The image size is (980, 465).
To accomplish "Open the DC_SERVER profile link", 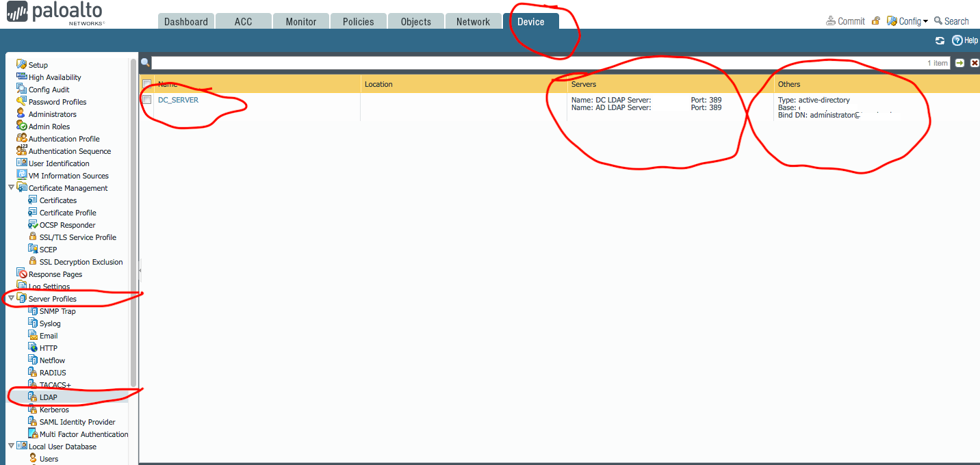I will pyautogui.click(x=178, y=100).
